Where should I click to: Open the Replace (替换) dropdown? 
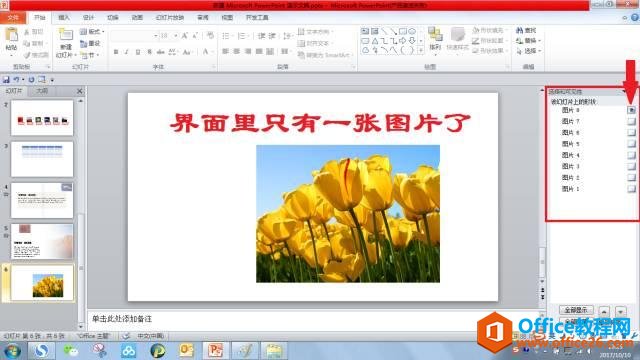click(x=529, y=41)
